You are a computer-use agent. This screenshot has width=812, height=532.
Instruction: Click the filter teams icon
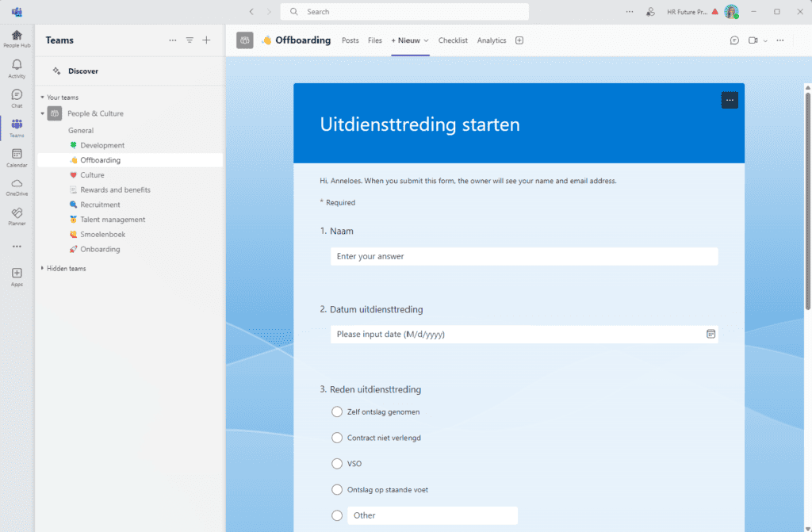click(190, 40)
